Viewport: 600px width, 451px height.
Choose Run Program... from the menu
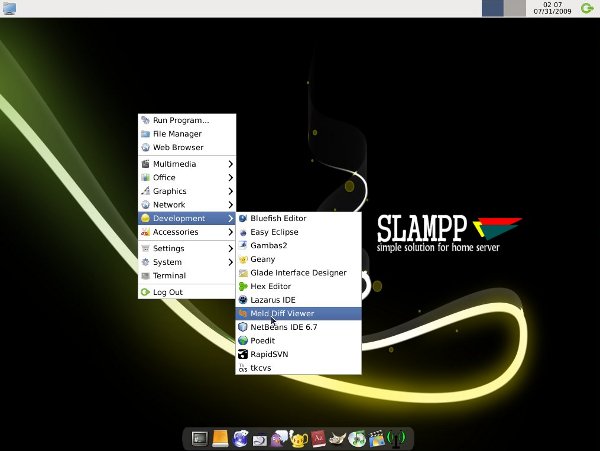coord(187,120)
